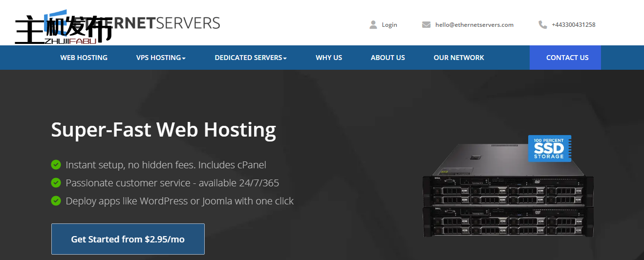Click green checkmark beside Passionate customer service
The image size is (644, 260).
(56, 183)
